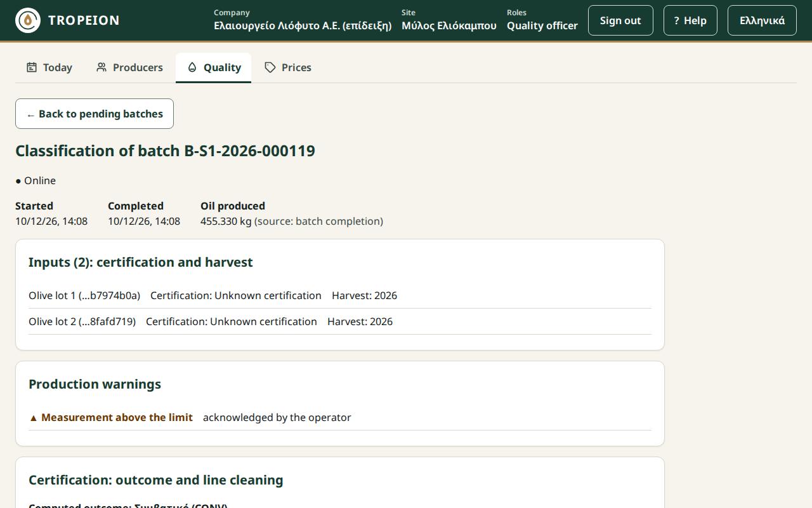Viewport: 812px width, 508px height.
Task: Click the Tropeion logo icon
Action: [28, 20]
